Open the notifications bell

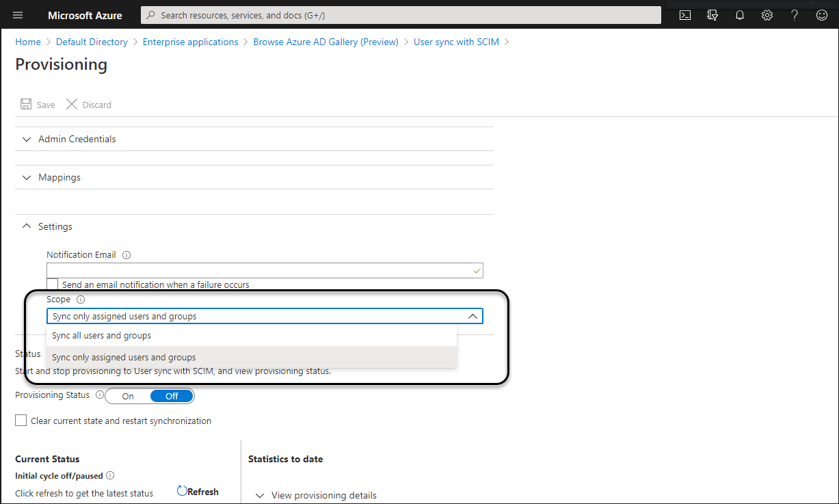740,15
